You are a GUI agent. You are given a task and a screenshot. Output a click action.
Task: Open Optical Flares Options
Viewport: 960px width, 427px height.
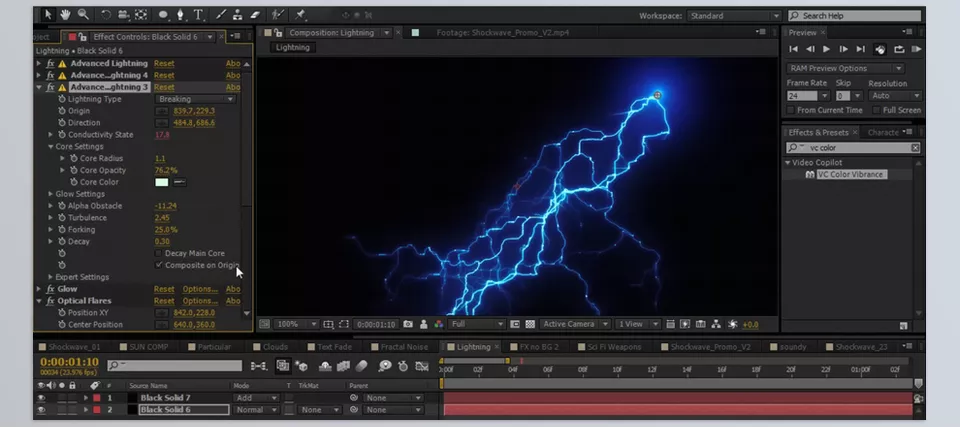pyautogui.click(x=200, y=301)
